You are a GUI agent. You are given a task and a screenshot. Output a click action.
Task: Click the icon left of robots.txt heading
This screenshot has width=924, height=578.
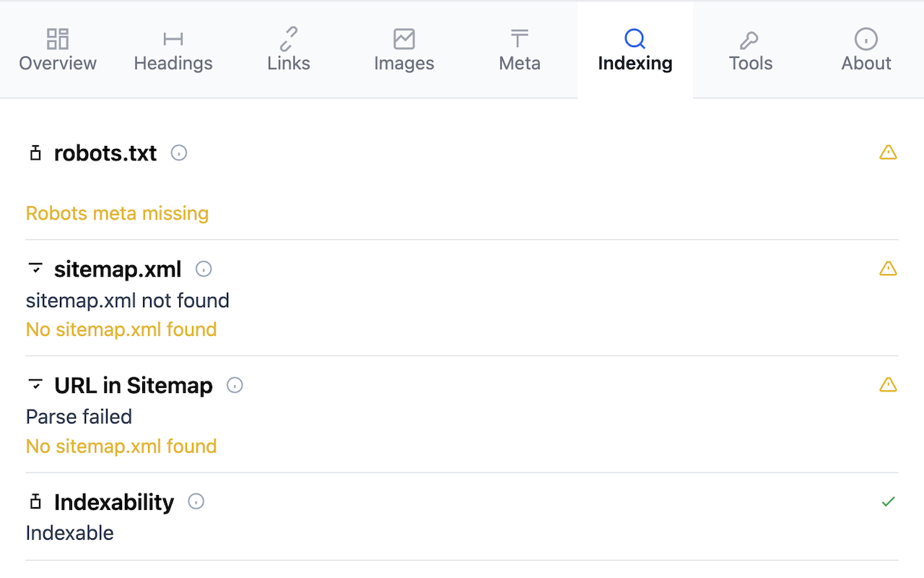click(35, 153)
